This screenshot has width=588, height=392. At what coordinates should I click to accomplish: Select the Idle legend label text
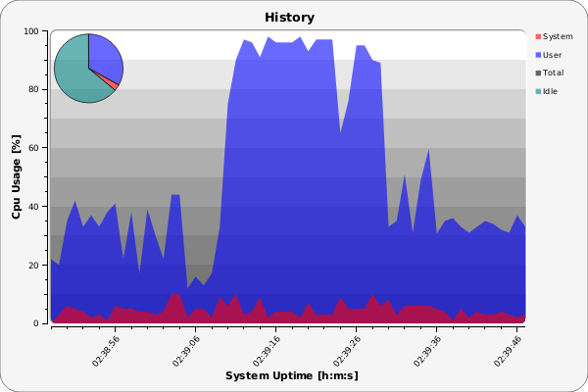click(550, 90)
